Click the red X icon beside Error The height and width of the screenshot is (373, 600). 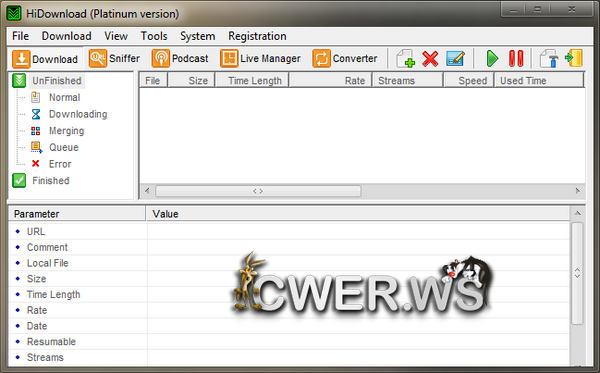36,164
